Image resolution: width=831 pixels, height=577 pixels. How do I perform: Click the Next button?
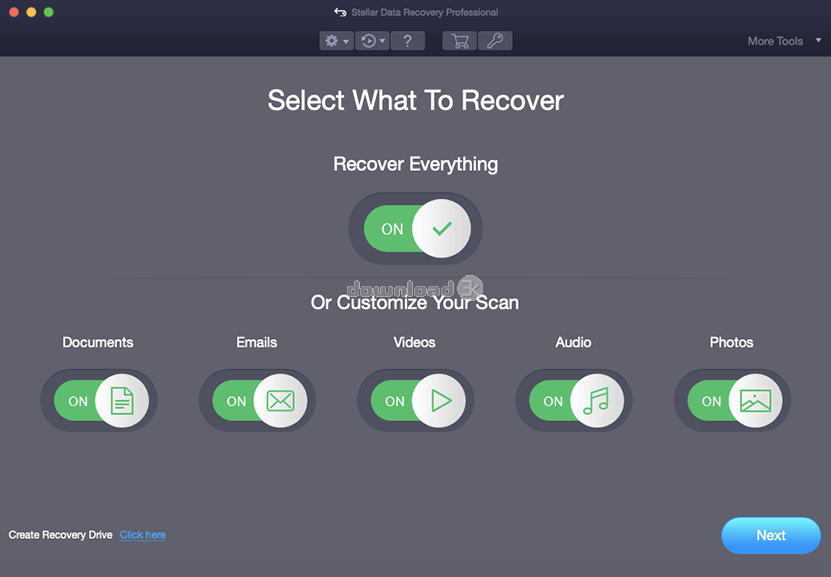(x=771, y=535)
